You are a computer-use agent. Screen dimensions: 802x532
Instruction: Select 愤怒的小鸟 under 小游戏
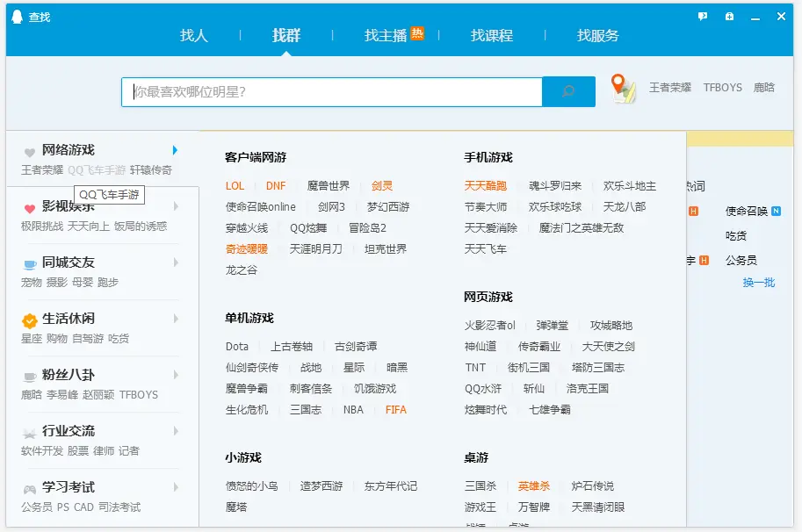pos(251,486)
